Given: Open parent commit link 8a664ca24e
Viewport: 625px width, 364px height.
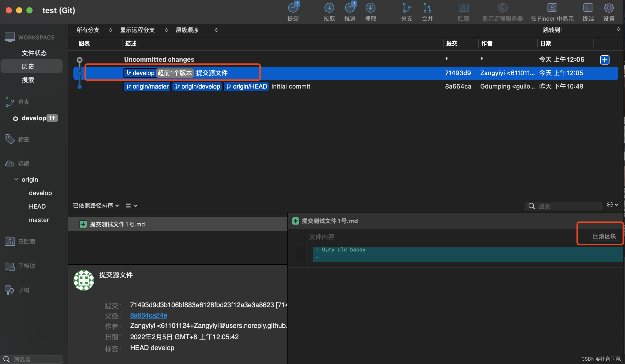Looking at the screenshot, I should pyautogui.click(x=148, y=315).
